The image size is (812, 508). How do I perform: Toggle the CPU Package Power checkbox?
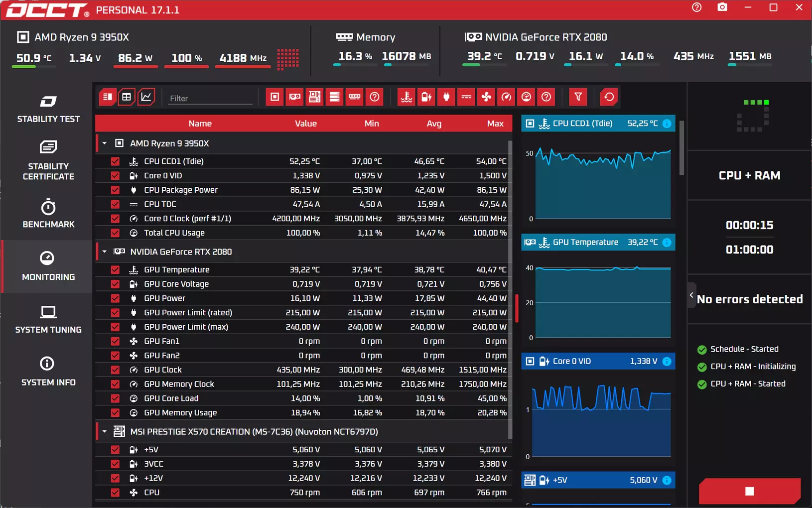click(x=115, y=190)
